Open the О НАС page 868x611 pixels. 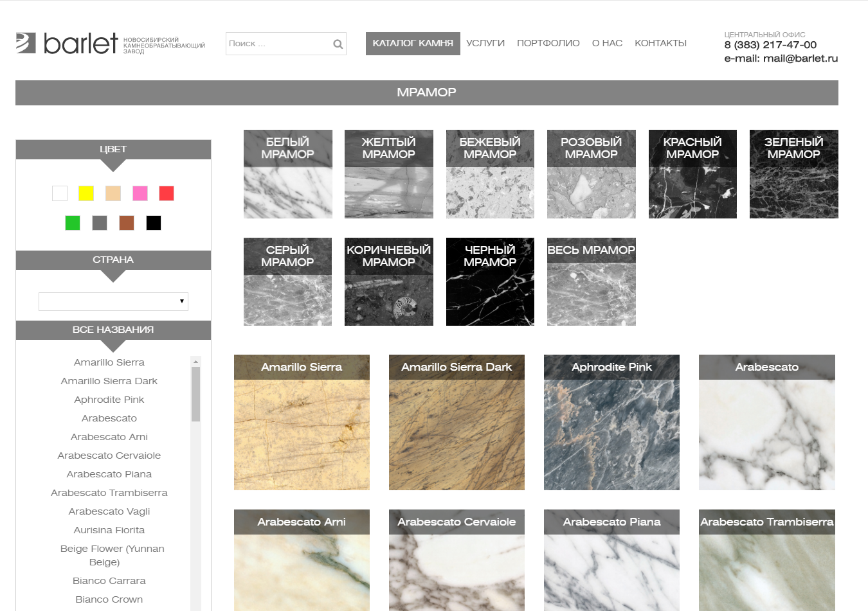pos(607,44)
